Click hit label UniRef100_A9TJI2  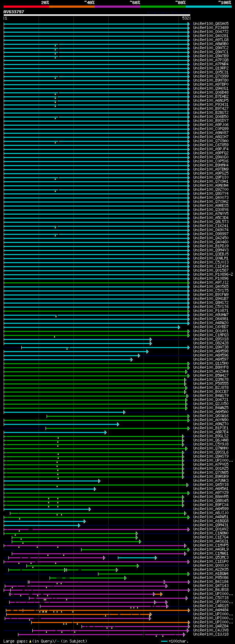pyautogui.click(x=211, y=282)
